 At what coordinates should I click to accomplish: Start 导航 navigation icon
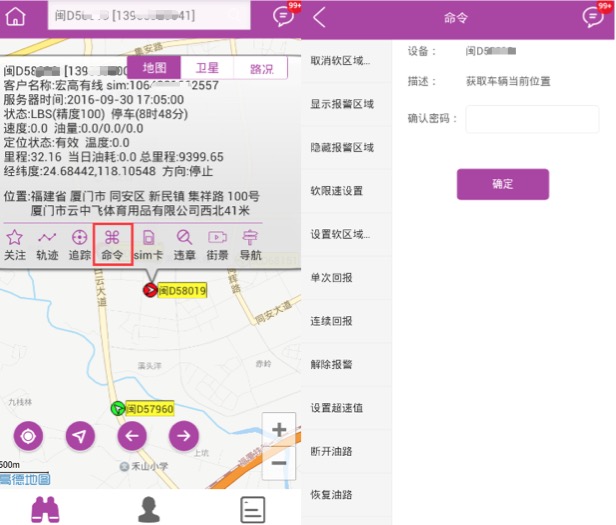click(x=250, y=245)
